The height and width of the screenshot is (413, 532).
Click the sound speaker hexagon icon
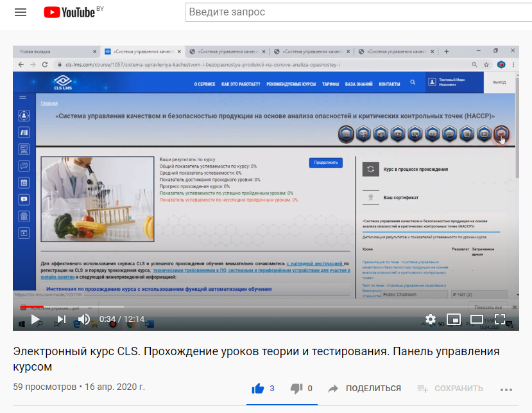pyautogui.click(x=433, y=134)
